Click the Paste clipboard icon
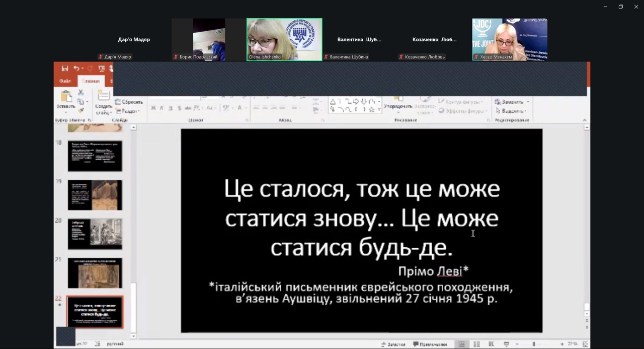Viewport: 644px width, 349px height. [x=66, y=99]
